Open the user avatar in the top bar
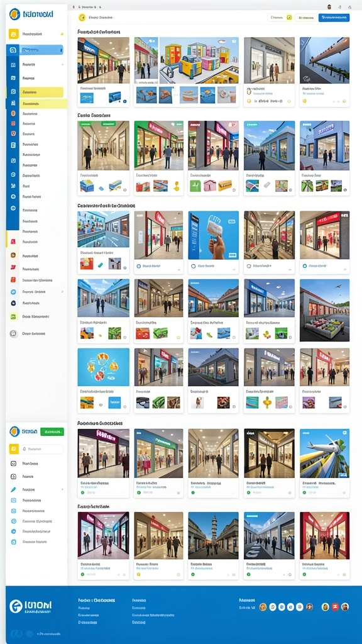The height and width of the screenshot is (644, 362). click(x=329, y=7)
